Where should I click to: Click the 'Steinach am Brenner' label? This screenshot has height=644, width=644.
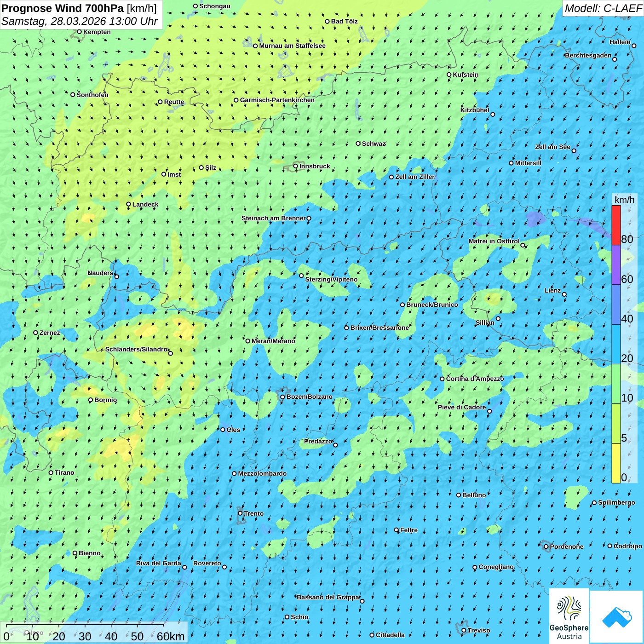274,218
